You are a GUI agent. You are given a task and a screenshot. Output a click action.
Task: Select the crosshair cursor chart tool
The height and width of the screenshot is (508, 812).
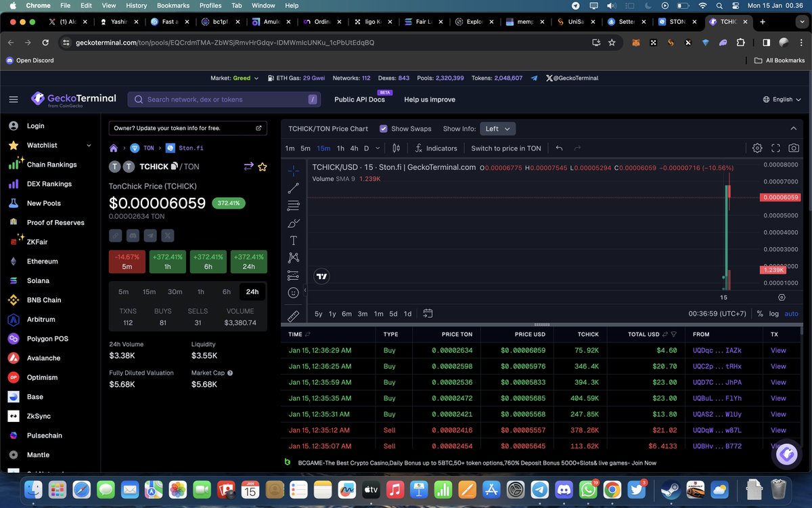[293, 171]
